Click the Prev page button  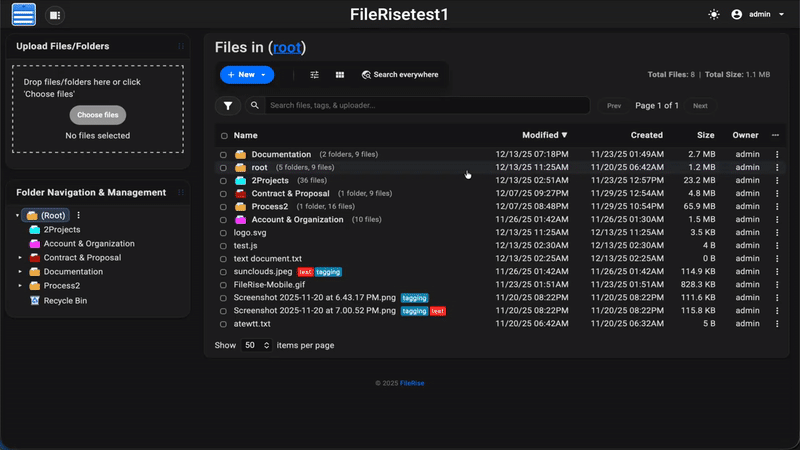[x=614, y=106]
